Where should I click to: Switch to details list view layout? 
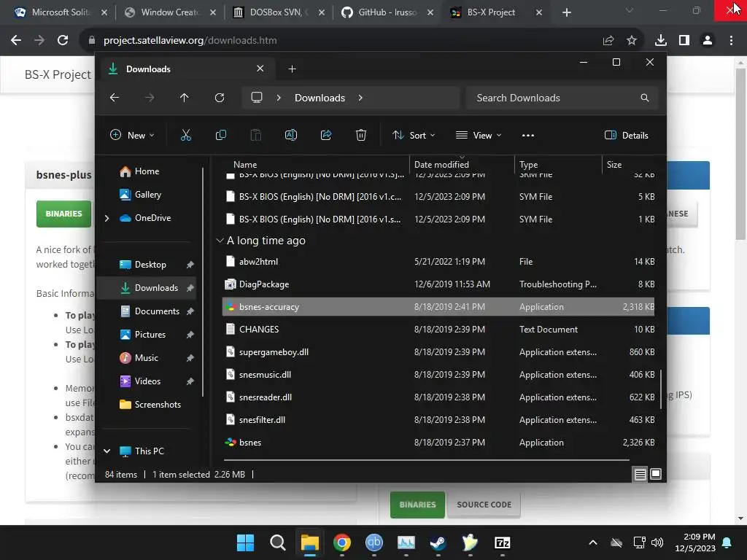click(640, 474)
